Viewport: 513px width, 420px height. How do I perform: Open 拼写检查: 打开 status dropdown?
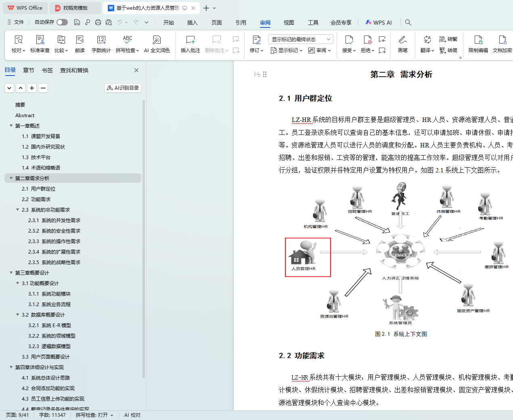(x=94, y=415)
